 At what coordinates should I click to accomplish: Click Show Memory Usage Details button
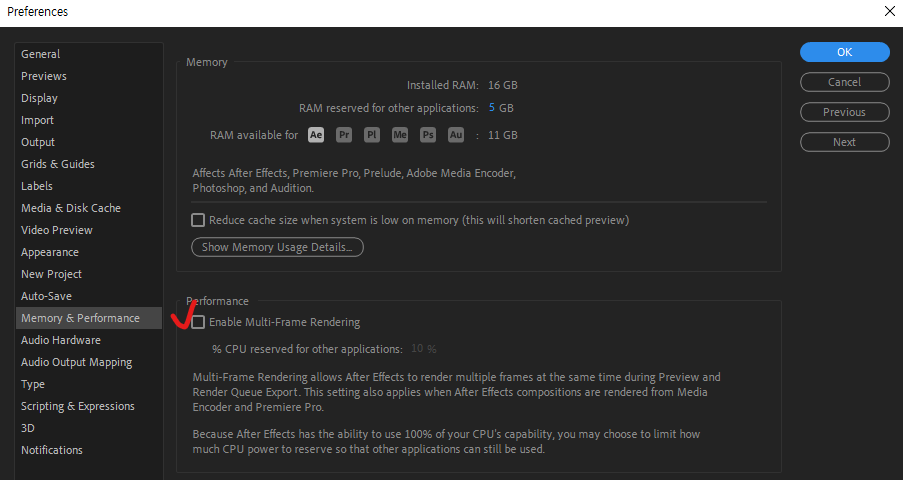coord(277,247)
